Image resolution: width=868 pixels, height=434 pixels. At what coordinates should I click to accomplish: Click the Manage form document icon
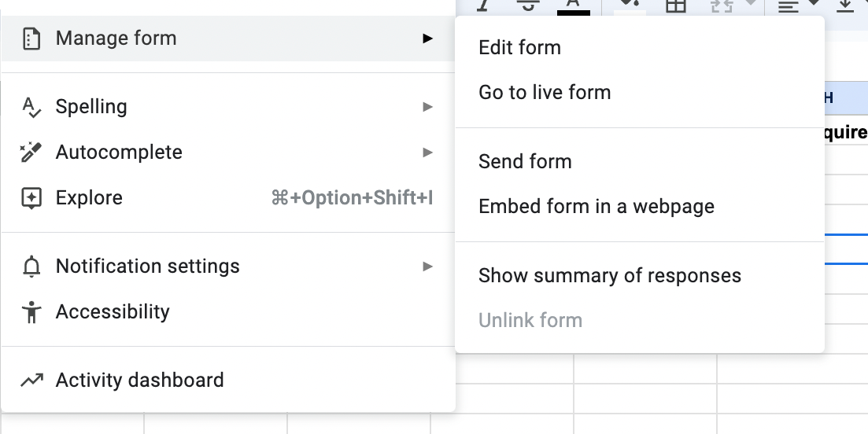(x=31, y=39)
